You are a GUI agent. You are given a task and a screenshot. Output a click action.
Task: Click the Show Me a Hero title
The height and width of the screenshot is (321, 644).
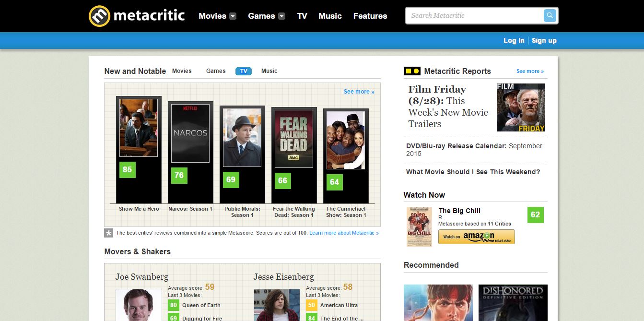click(x=139, y=209)
